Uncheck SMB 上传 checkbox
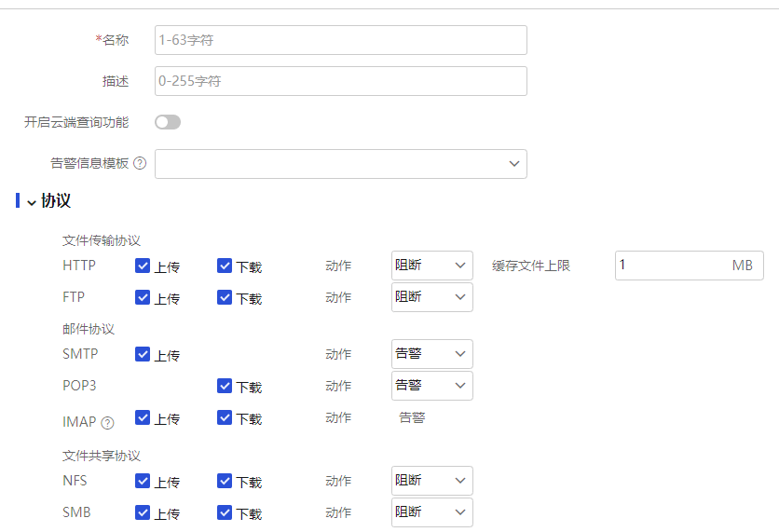 pos(143,512)
